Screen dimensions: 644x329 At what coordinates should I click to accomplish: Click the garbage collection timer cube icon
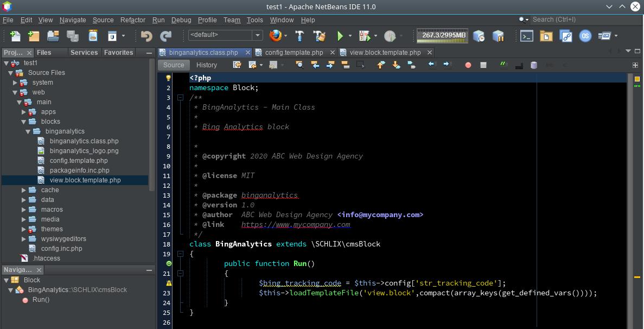point(479,36)
